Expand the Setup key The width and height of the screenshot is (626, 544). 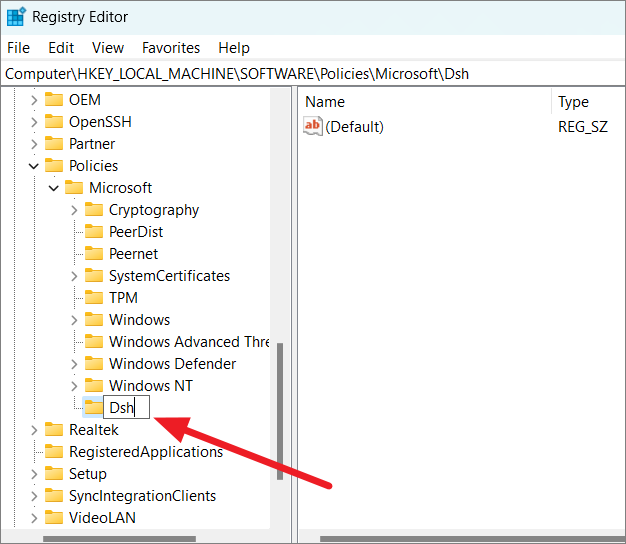click(34, 474)
